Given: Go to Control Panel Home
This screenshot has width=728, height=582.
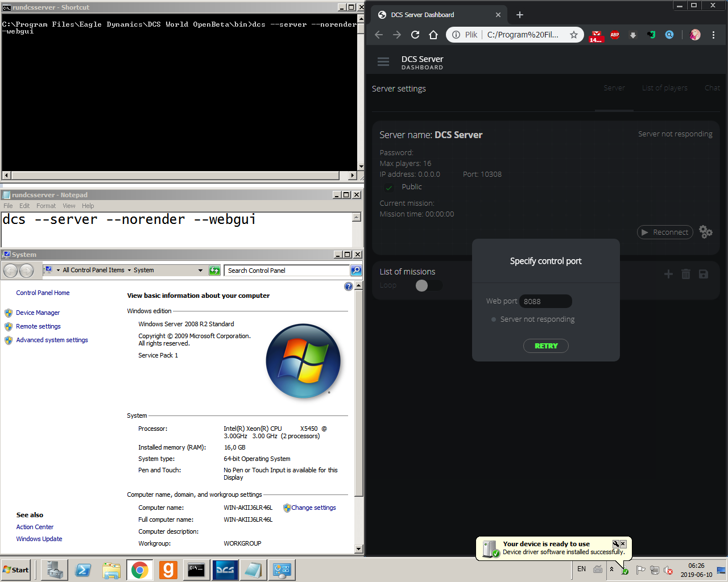Looking at the screenshot, I should click(x=43, y=293).
